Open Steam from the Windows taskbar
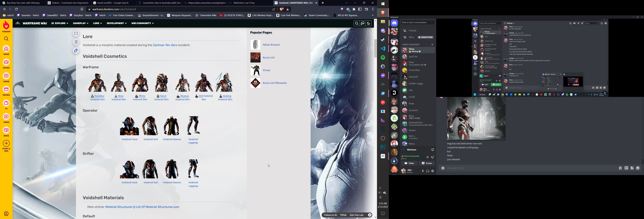This screenshot has width=644, height=219. click(383, 40)
